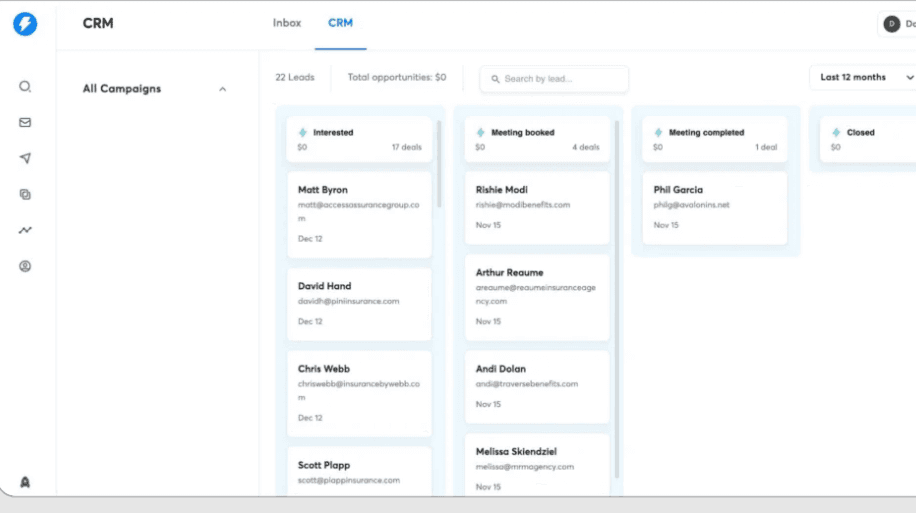This screenshot has height=513, width=916.
Task: Click the Interested column header
Action: pos(359,139)
